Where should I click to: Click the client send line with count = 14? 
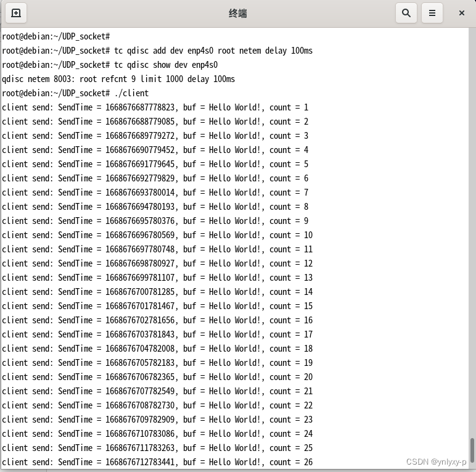157,292
